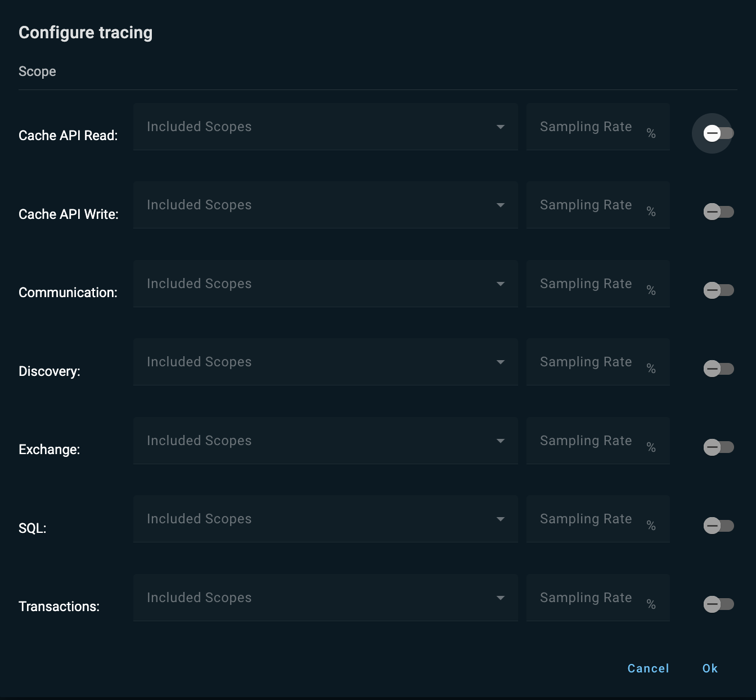Click Sampling Rate field for Cache API Read

[598, 127]
